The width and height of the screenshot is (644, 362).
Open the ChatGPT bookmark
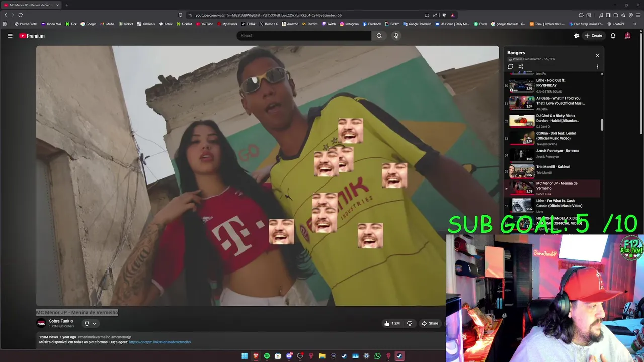[616, 24]
